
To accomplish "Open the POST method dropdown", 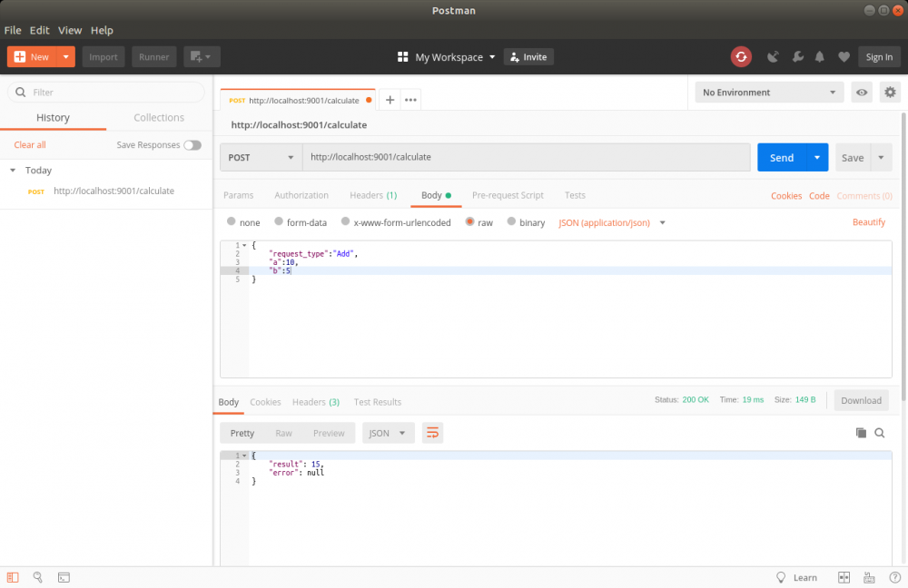I will tap(262, 157).
